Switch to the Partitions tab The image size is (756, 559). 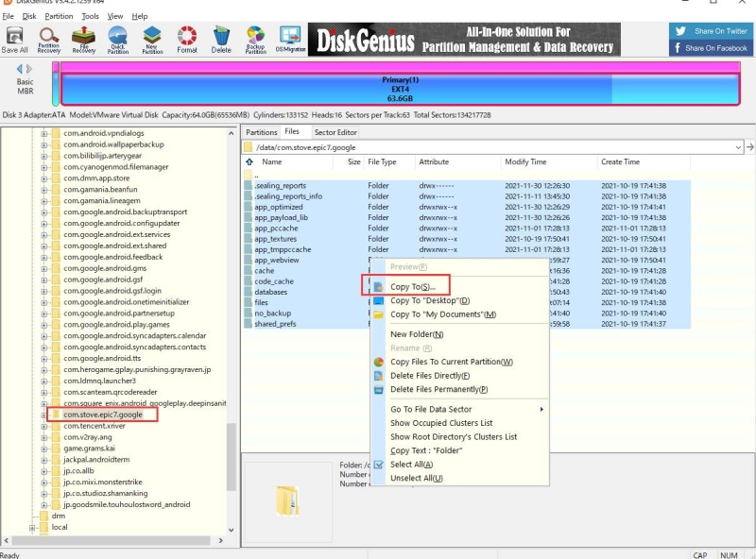pyautogui.click(x=262, y=132)
